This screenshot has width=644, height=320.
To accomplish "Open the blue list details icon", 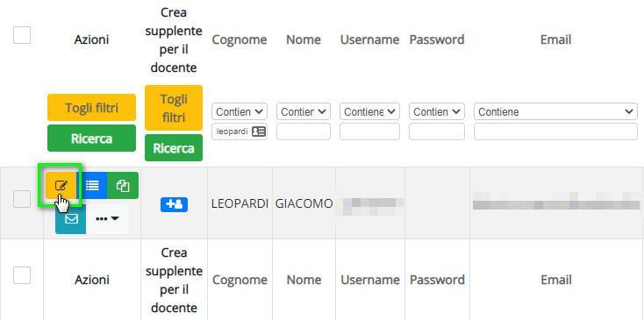I will point(91,186).
